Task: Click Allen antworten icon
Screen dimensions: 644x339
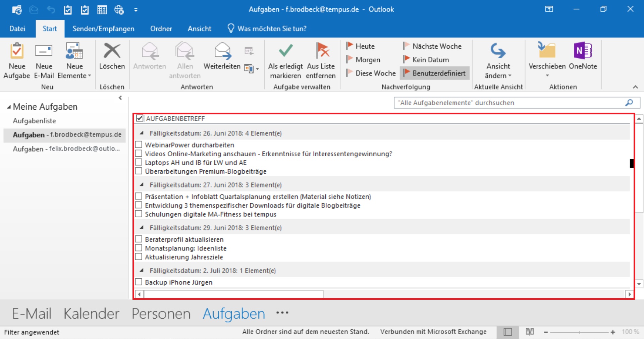Action: [185, 51]
